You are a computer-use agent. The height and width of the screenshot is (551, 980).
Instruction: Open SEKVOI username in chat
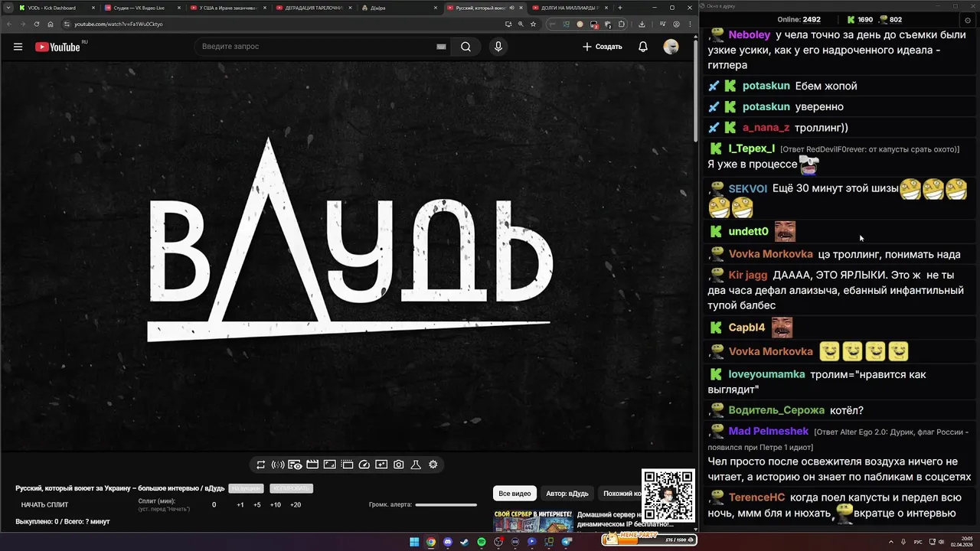click(747, 189)
